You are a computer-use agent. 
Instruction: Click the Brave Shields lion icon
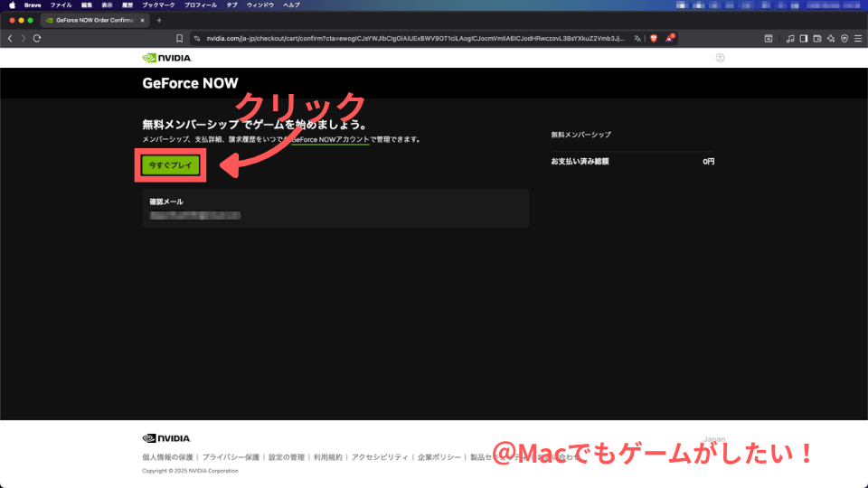click(654, 38)
